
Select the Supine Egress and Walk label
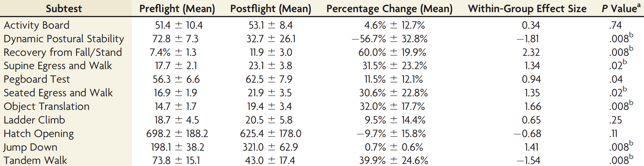(x=58, y=66)
